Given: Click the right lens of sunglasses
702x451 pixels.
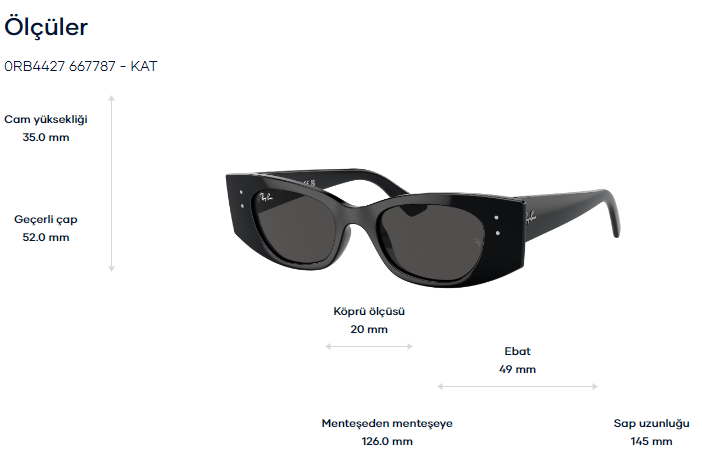Looking at the screenshot, I should 432,242.
